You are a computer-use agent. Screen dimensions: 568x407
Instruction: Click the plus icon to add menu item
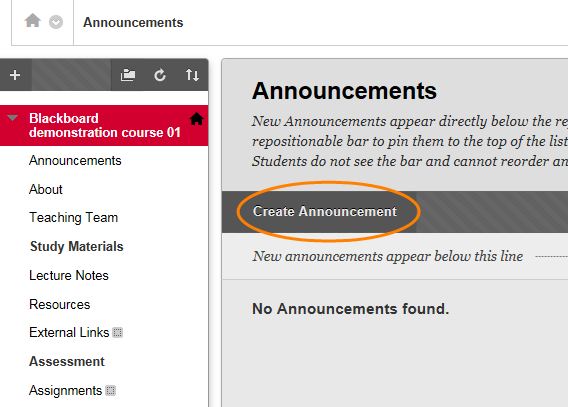click(15, 75)
